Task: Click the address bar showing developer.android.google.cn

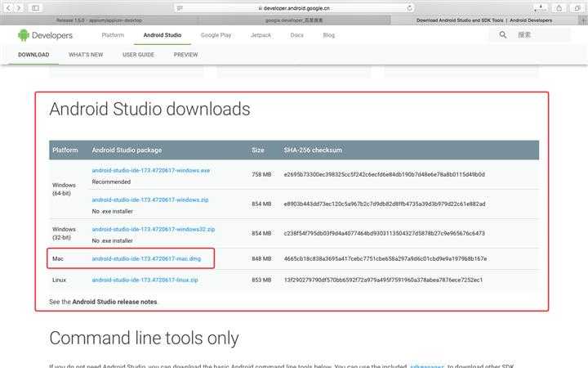Action: click(294, 8)
